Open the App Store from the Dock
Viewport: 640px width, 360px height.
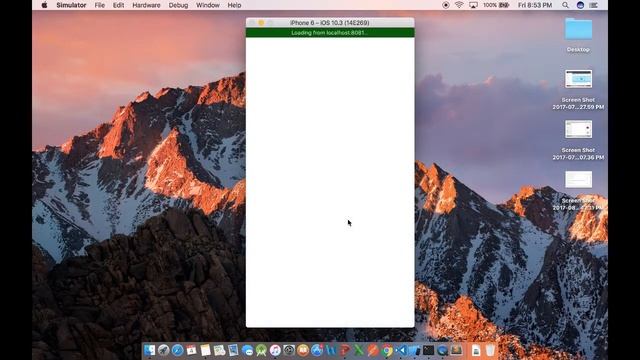tap(317, 350)
